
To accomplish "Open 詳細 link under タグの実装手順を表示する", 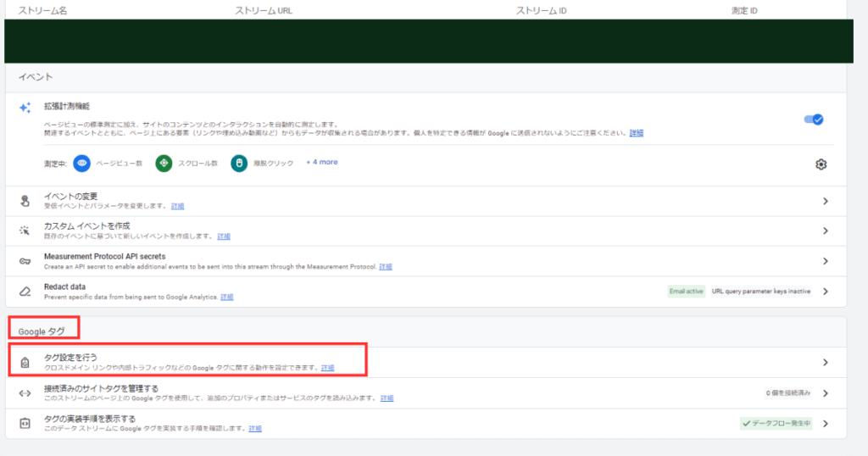I will (255, 428).
